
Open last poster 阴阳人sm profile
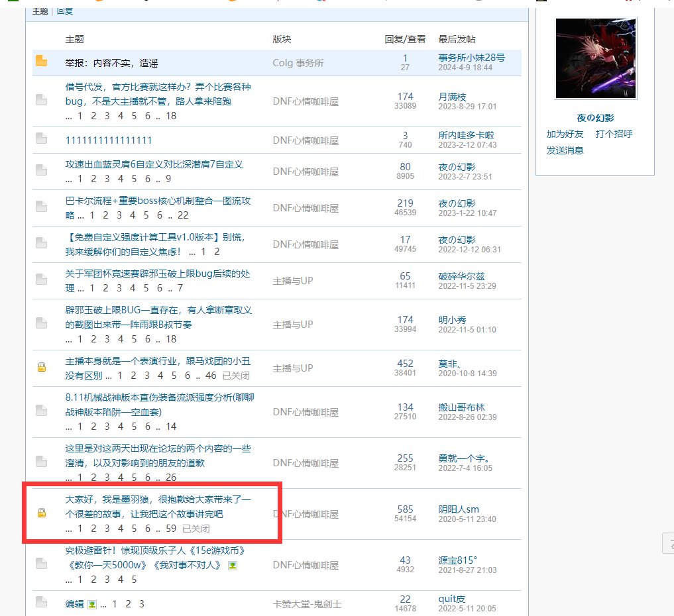tap(458, 509)
